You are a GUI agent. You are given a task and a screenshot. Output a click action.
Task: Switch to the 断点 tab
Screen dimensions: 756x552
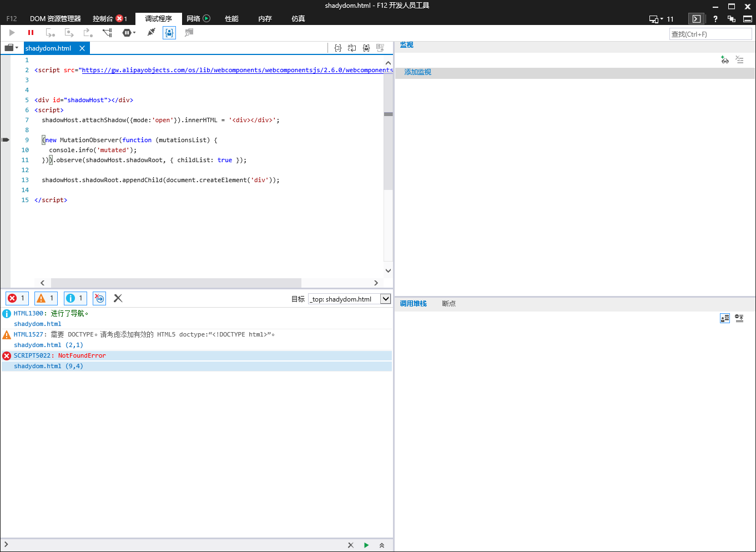[x=448, y=304]
